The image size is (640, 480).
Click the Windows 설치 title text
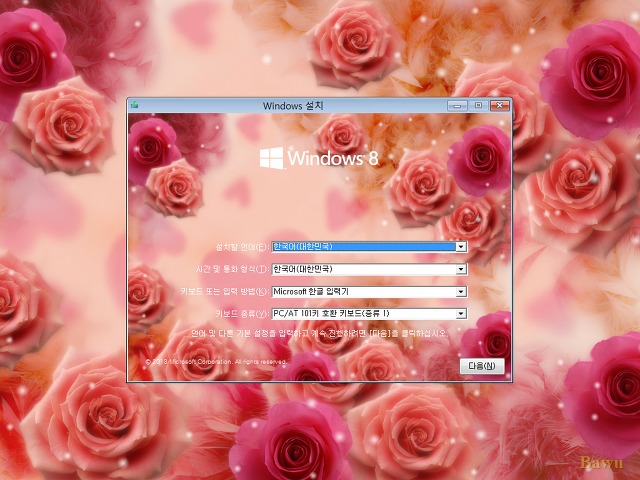tap(293, 106)
